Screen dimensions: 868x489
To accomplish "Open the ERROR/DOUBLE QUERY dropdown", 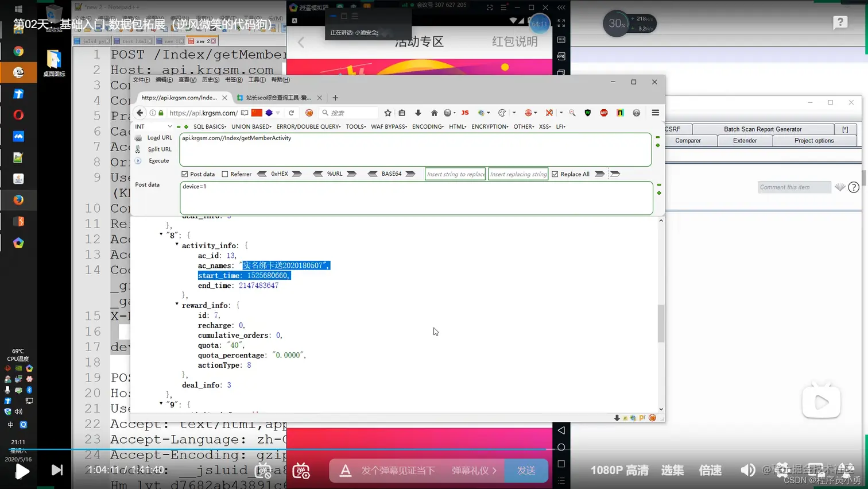I will tap(309, 126).
